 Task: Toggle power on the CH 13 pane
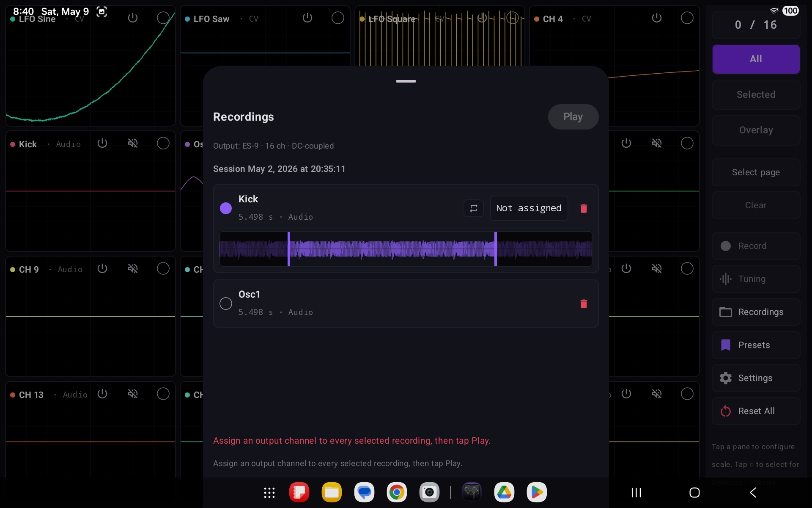tap(102, 394)
